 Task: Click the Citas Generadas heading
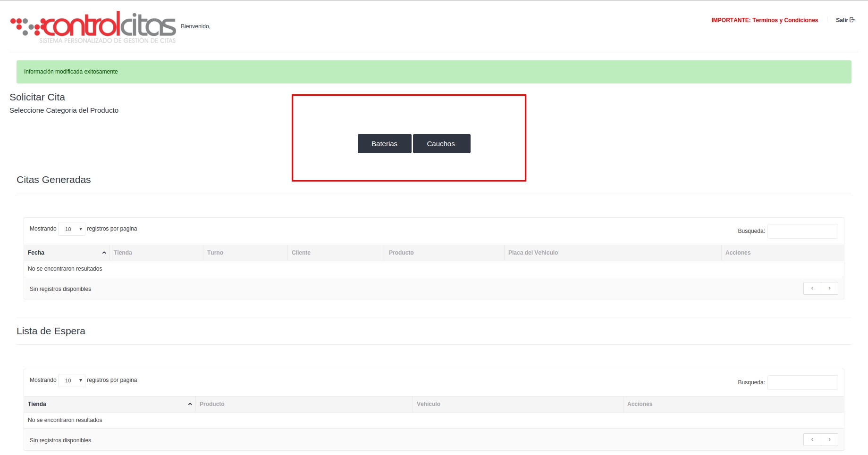tap(54, 180)
